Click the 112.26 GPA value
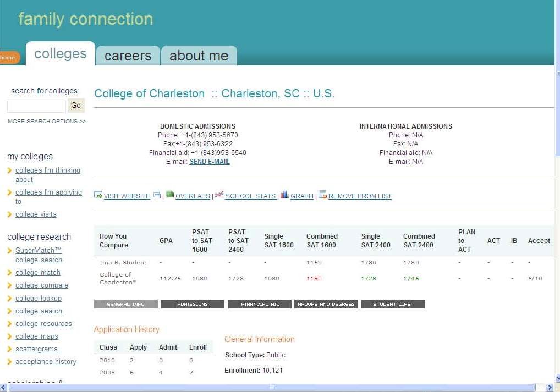Viewport: 560px width, 392px height. coord(170,279)
